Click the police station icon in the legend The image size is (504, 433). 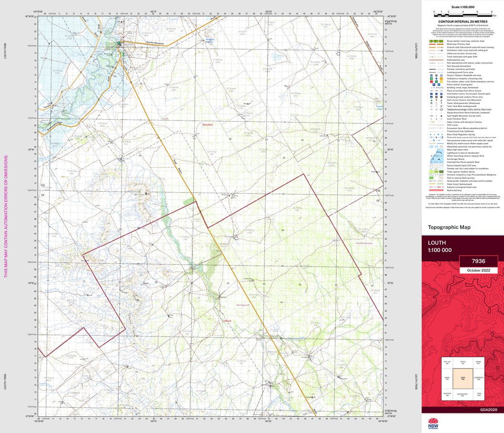(434, 84)
